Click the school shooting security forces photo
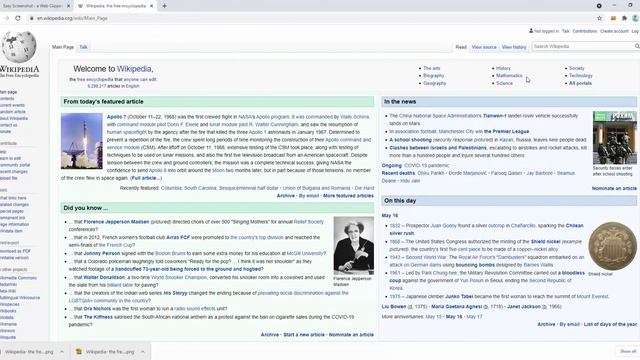 (614, 138)
